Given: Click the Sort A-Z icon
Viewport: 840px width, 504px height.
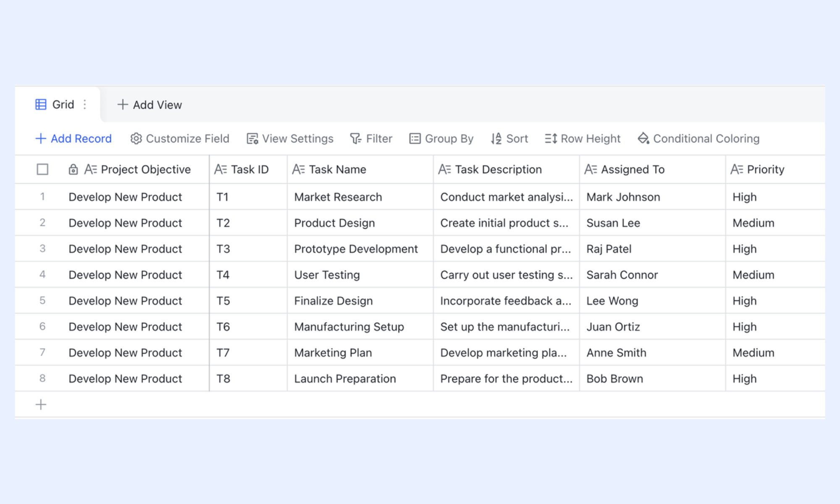Looking at the screenshot, I should (496, 139).
